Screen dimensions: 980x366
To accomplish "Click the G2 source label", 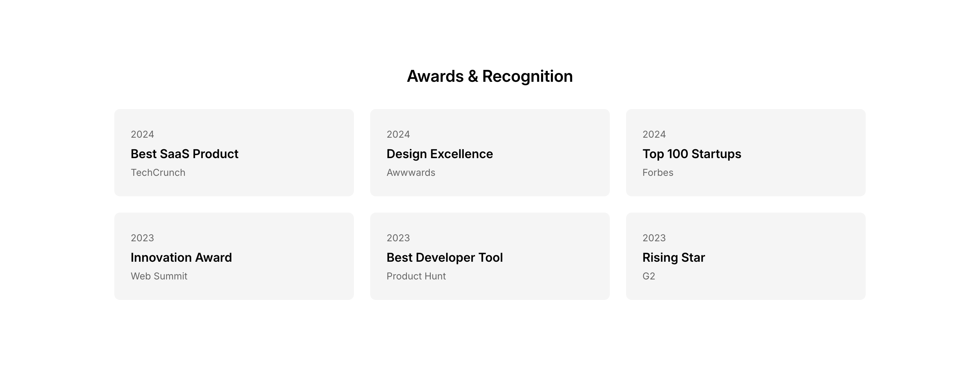I will (x=649, y=276).
